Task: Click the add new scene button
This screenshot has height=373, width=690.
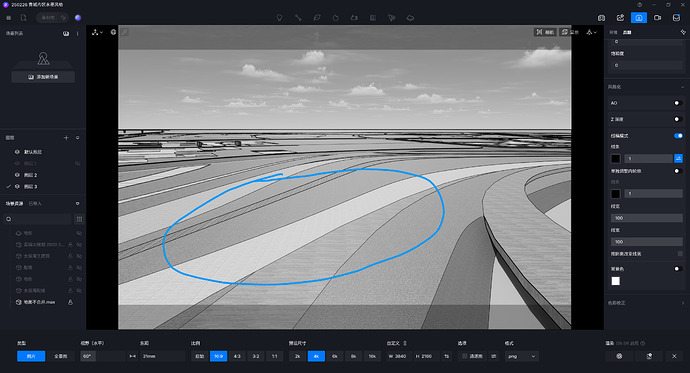Action: 43,77
